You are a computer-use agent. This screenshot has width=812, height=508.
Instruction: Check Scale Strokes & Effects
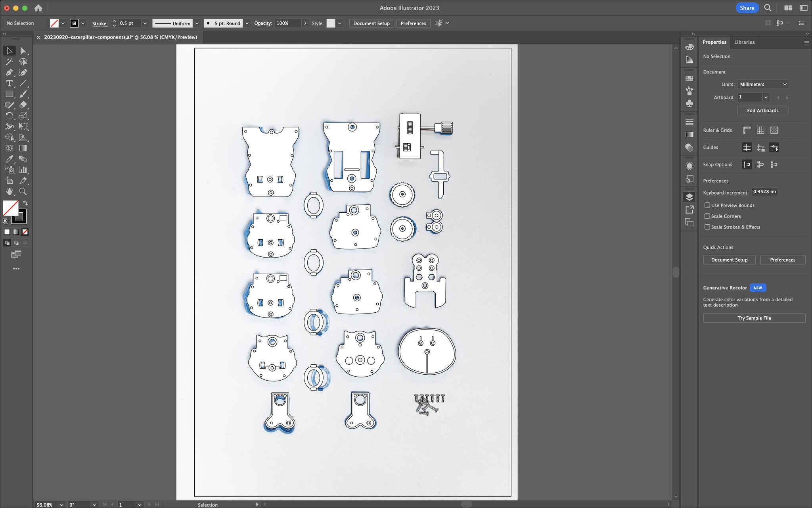pos(707,227)
